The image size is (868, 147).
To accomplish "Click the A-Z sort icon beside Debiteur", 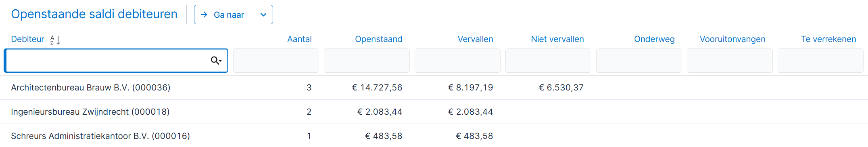I will 55,40.
